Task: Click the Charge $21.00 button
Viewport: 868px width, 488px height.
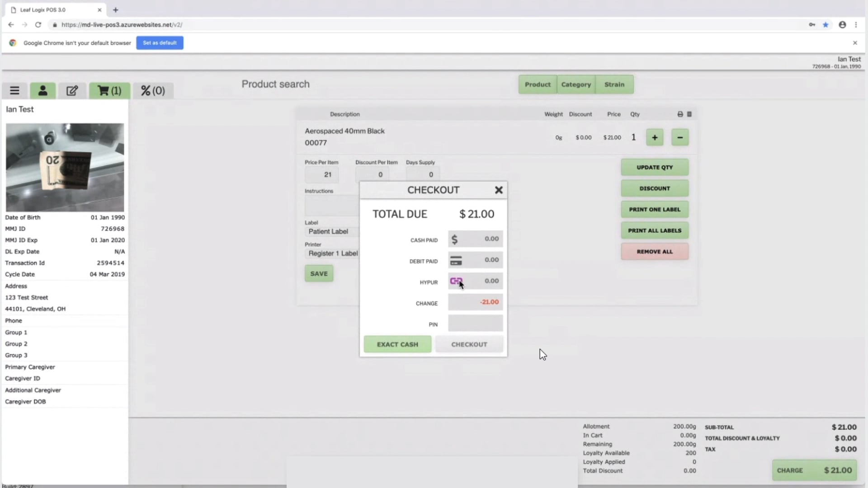Action: [814, 470]
